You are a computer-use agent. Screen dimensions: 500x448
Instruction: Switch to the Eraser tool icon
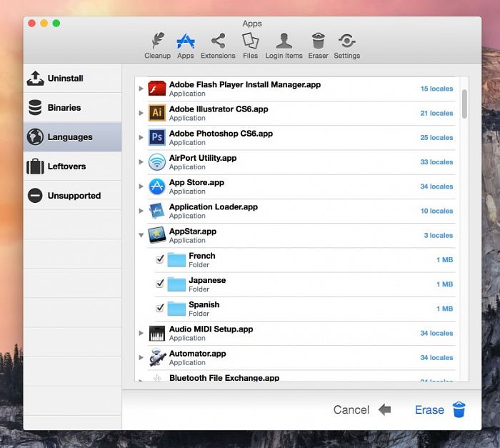(318, 45)
